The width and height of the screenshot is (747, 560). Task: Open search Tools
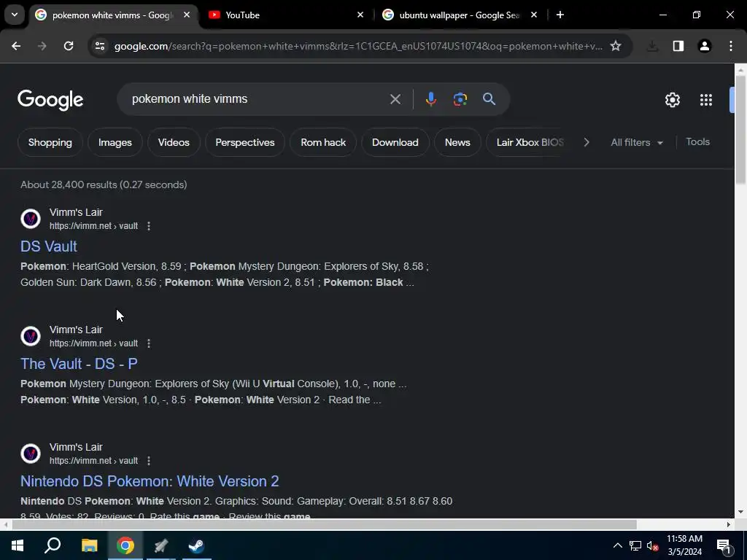(697, 142)
